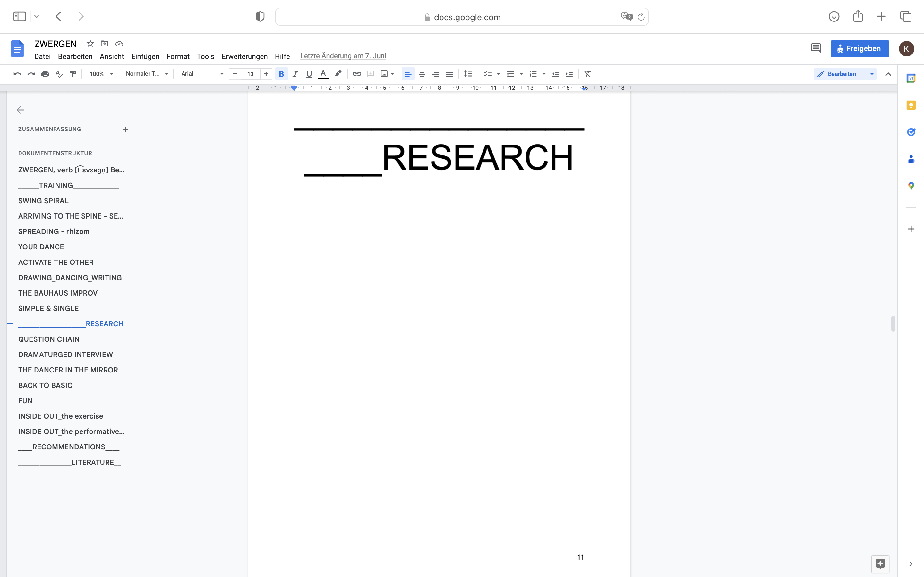This screenshot has width=924, height=577.
Task: Star the ZWERGEN document
Action: [90, 44]
